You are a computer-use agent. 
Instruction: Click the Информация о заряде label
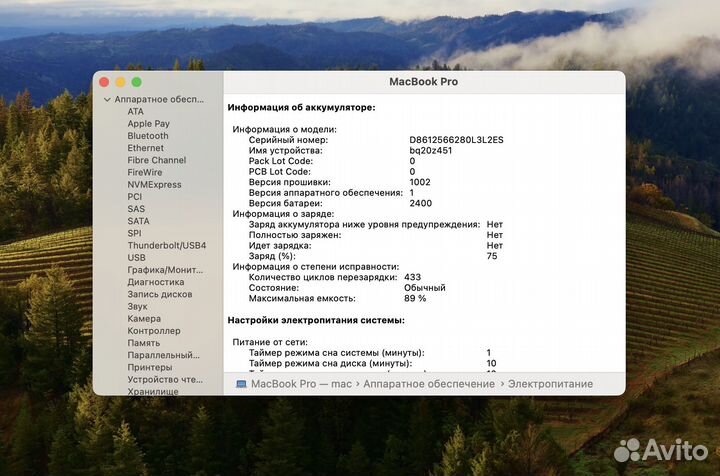pyautogui.click(x=283, y=214)
